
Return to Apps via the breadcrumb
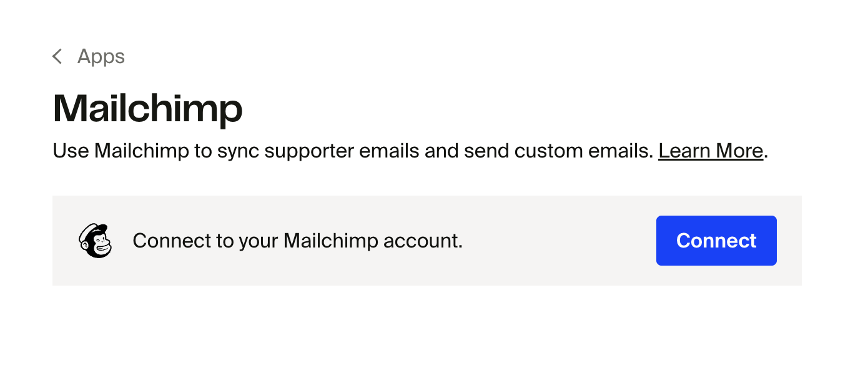click(x=101, y=57)
